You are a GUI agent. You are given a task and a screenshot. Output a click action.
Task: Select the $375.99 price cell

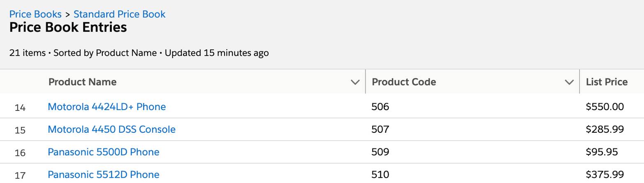605,175
